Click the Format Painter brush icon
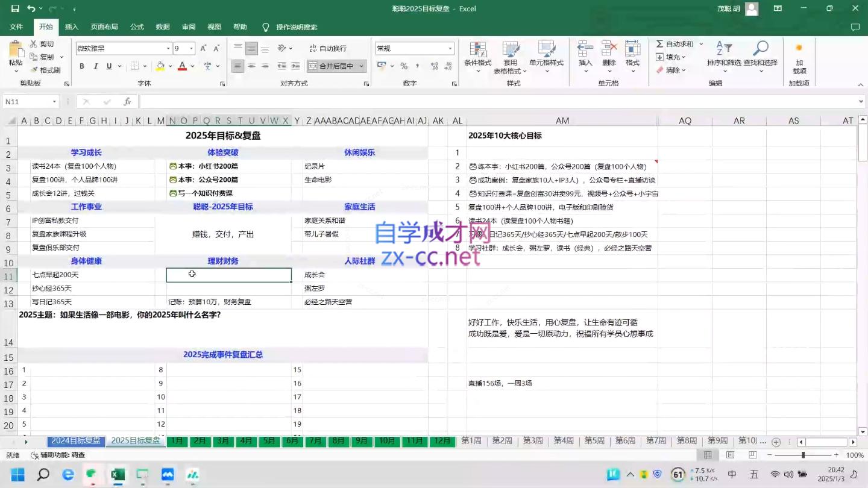This screenshot has height=488, width=868. tap(34, 70)
